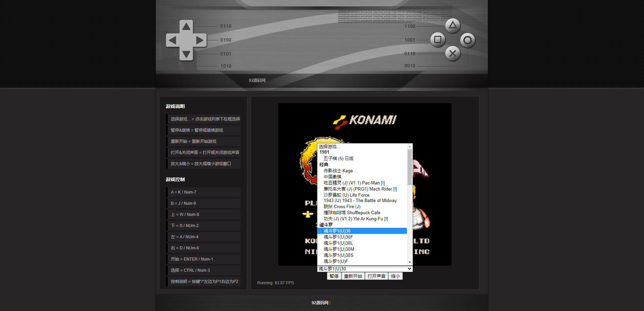
Task: Restart game with 重新开始 button
Action: [353, 276]
